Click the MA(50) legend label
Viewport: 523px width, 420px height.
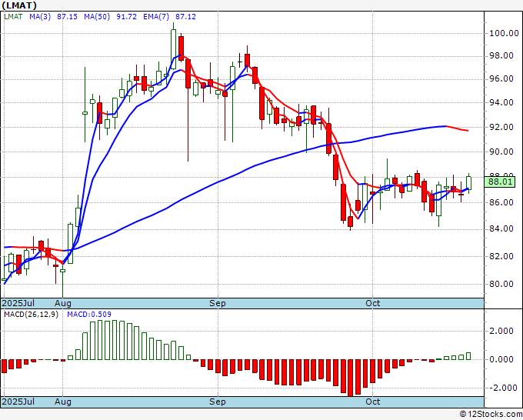97,17
